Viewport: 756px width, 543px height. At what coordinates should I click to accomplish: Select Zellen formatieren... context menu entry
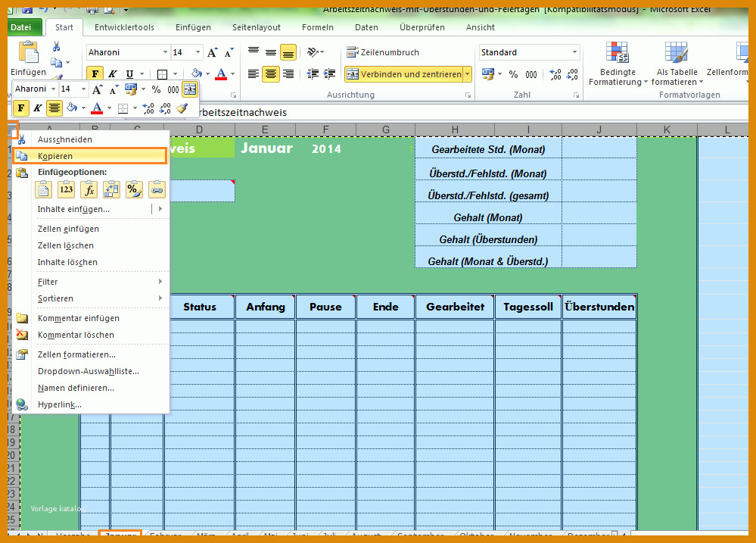90,354
